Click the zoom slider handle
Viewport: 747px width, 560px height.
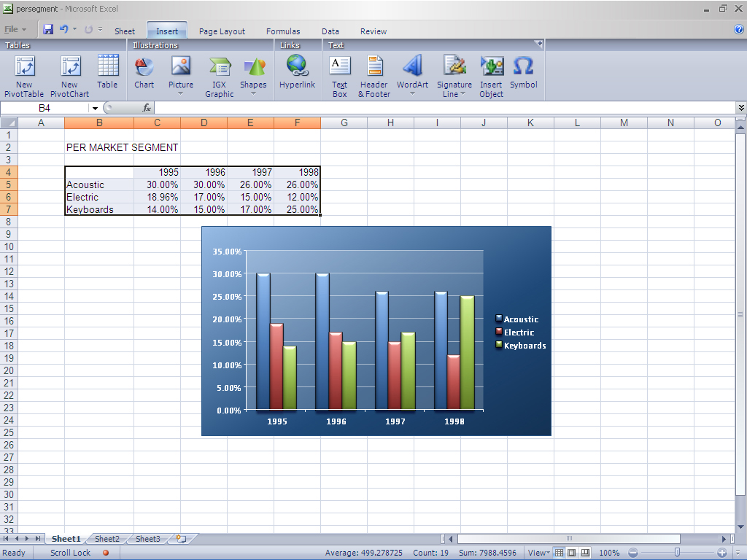[678, 553]
